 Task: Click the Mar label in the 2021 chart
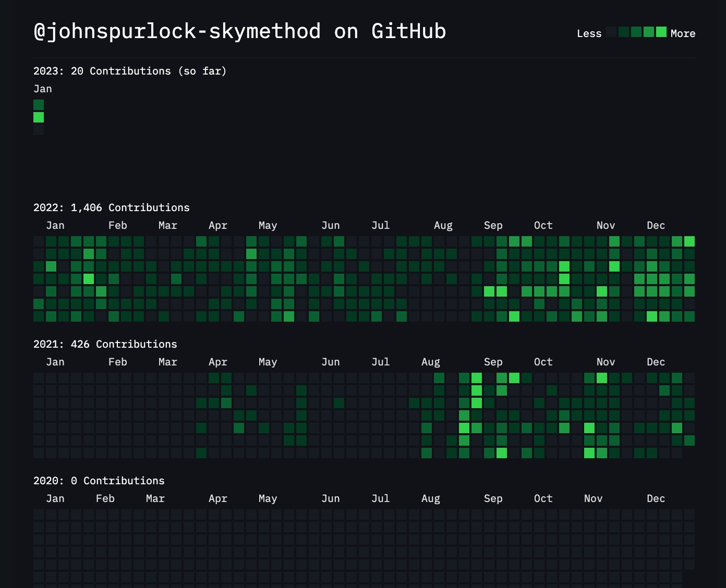(168, 362)
